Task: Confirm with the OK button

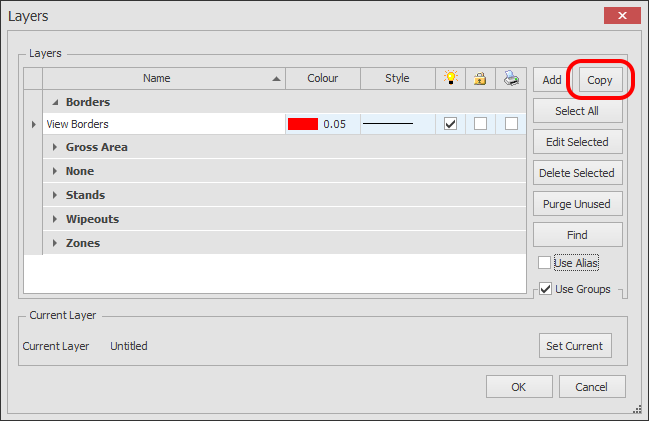Action: [519, 387]
